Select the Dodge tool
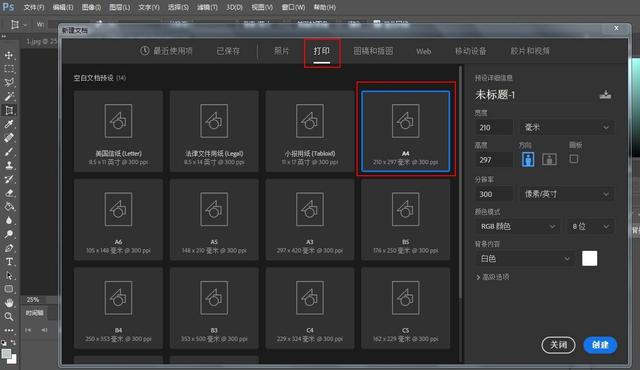The width and height of the screenshot is (640, 370). tap(9, 234)
